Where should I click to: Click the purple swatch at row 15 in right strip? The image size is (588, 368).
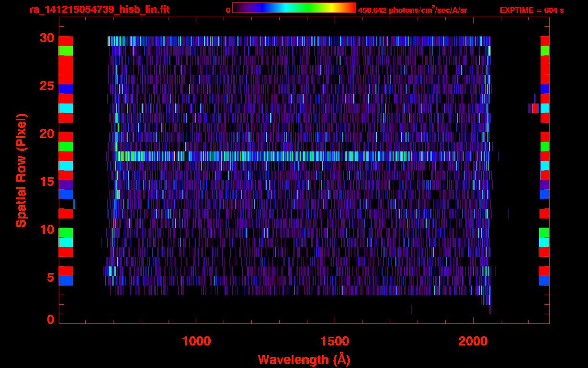[544, 184]
